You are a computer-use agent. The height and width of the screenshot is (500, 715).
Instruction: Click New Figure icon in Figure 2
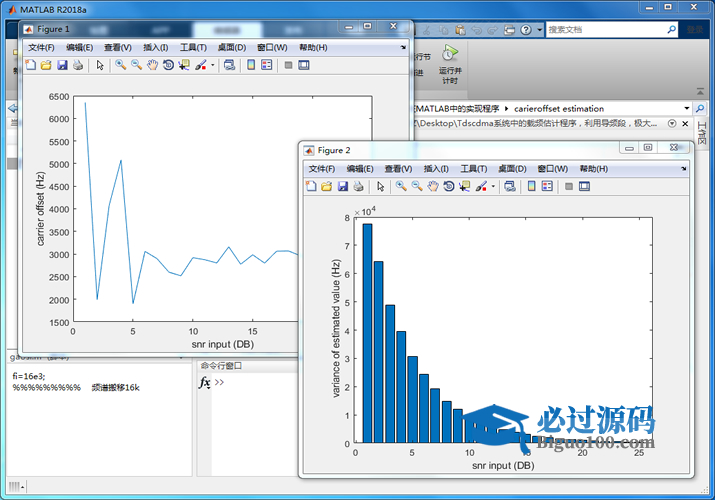(311, 186)
